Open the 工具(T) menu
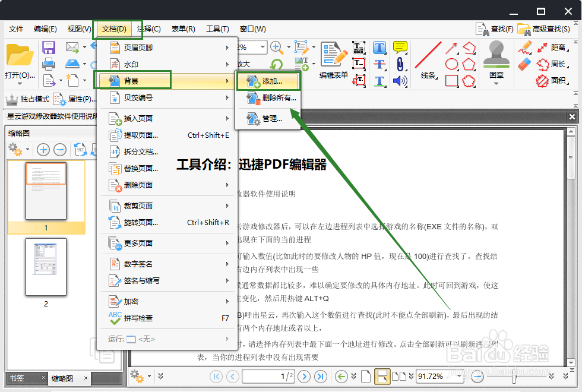The image size is (582, 392). [217, 28]
